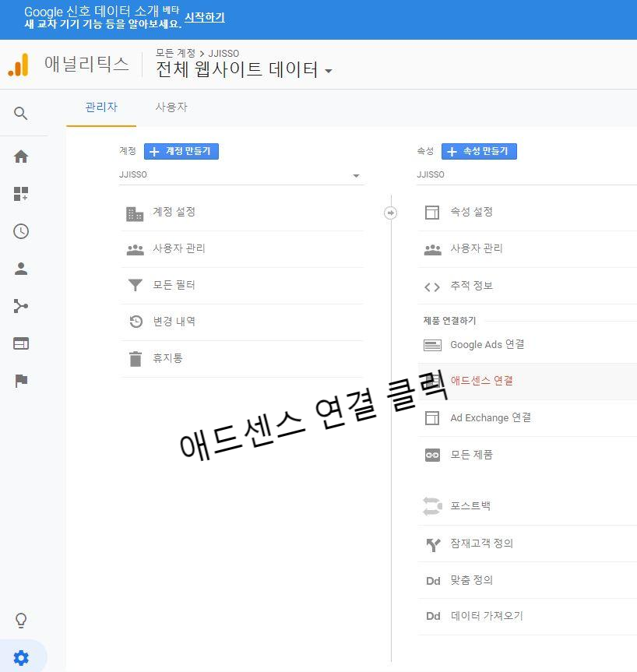Screen dimensions: 637x672
Task: Click the 계정 설정 building icon
Action: (135, 213)
